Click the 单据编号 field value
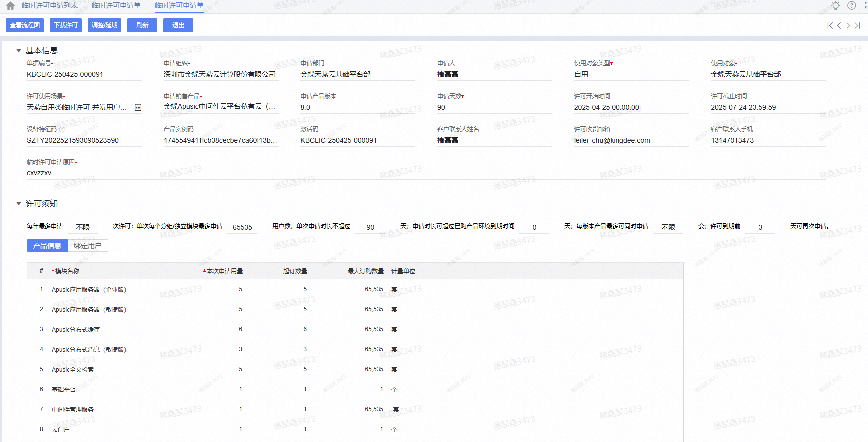 84,74
